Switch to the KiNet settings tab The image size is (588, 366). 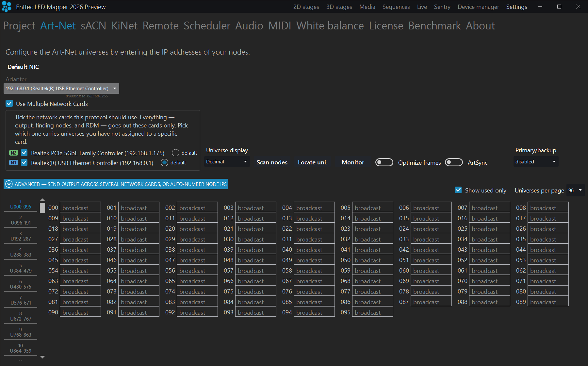coord(124,26)
